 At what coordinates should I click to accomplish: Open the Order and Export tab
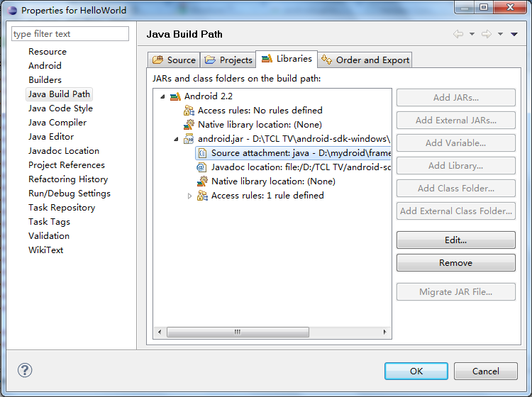365,60
